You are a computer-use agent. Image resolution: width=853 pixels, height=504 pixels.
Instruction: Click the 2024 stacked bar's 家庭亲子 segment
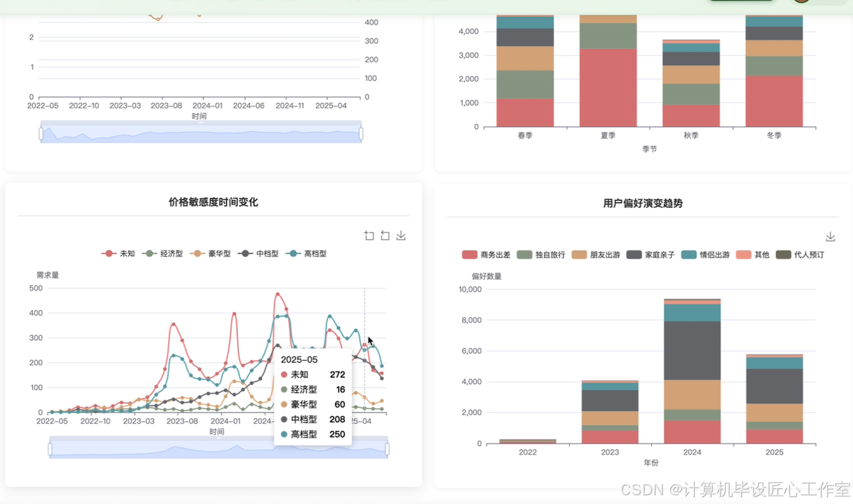coord(692,351)
